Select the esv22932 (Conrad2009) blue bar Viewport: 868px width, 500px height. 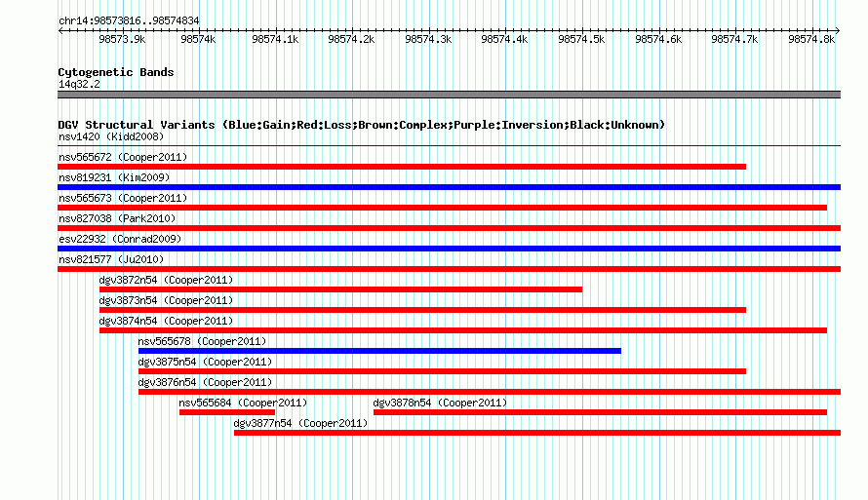coord(449,249)
